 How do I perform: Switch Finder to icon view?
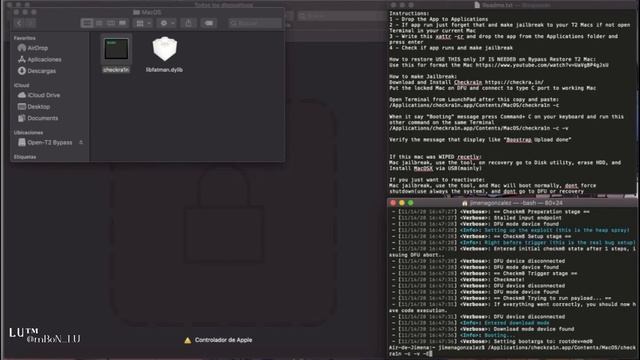87,23
